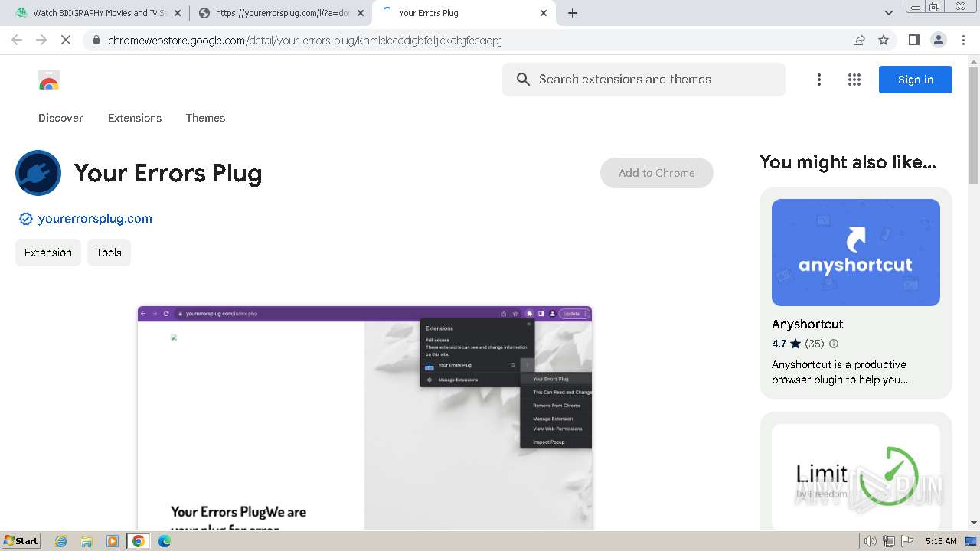Image resolution: width=980 pixels, height=551 pixels.
Task: Click the Extension category chip
Action: click(48, 253)
